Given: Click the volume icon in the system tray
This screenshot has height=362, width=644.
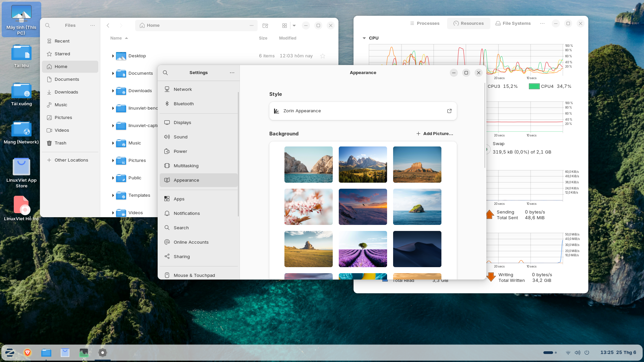Looking at the screenshot, I should [578, 353].
